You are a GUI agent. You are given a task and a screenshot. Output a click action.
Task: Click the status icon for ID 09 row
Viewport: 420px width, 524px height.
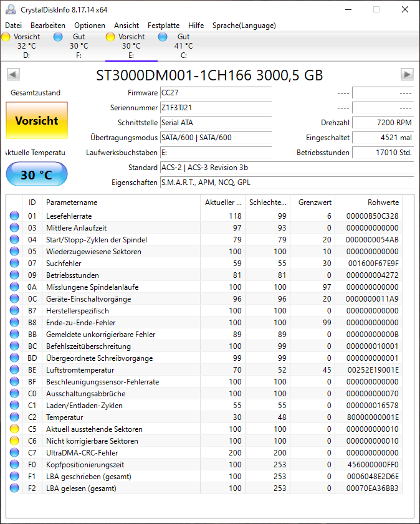[14, 275]
